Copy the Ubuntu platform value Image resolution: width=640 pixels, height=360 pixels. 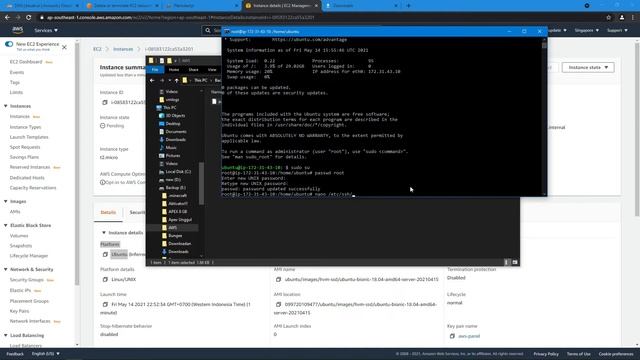(x=105, y=254)
